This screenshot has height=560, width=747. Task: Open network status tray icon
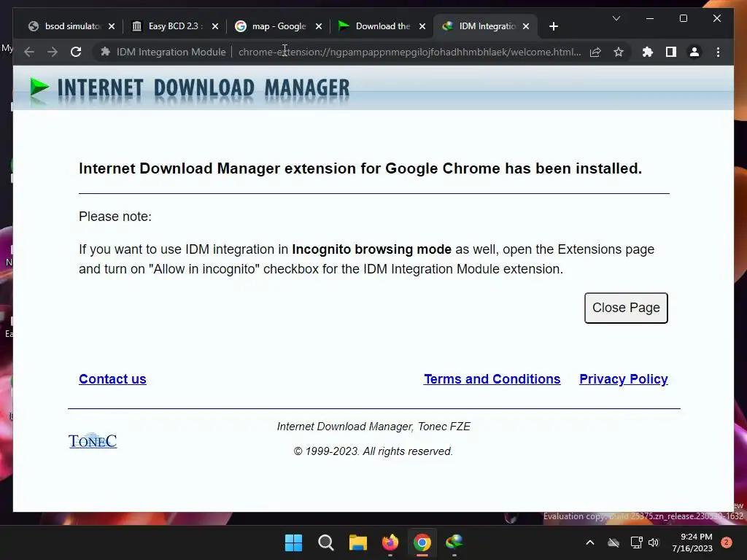636,542
